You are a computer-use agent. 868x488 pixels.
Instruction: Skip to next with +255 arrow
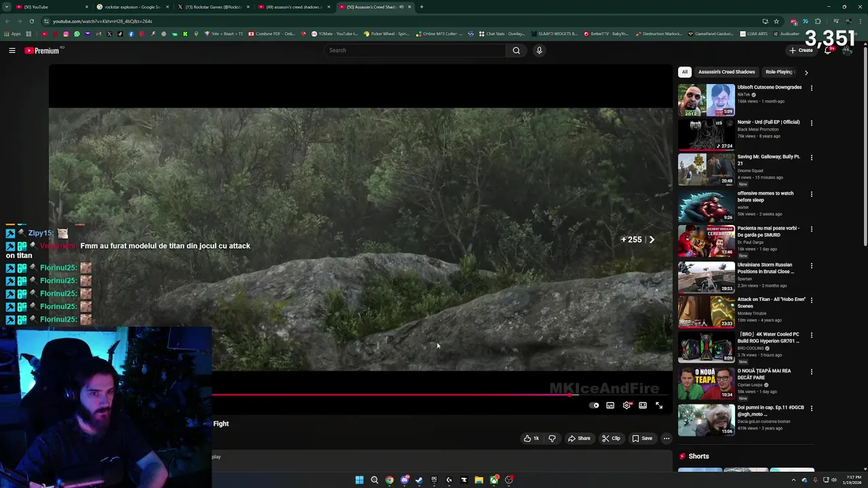coord(652,239)
